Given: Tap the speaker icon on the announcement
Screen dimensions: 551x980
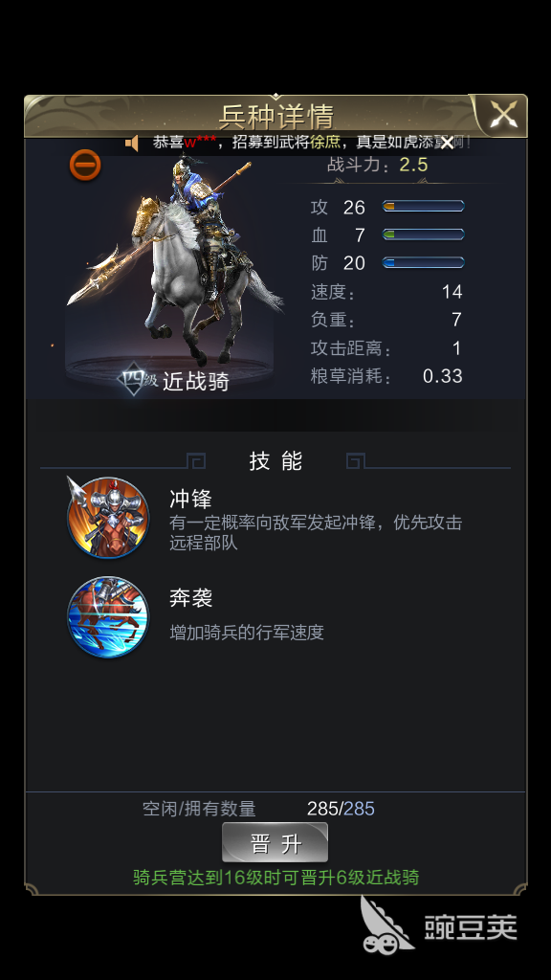Looking at the screenshot, I should pos(132,144).
